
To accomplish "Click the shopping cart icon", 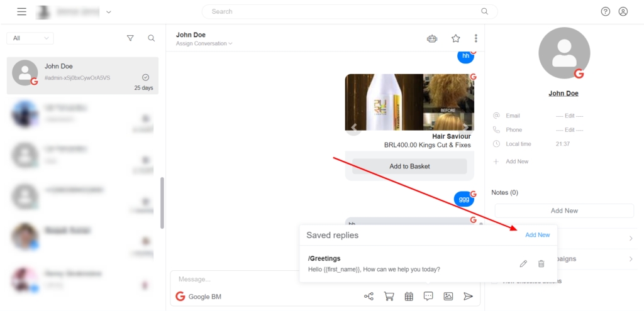I will coord(389,297).
